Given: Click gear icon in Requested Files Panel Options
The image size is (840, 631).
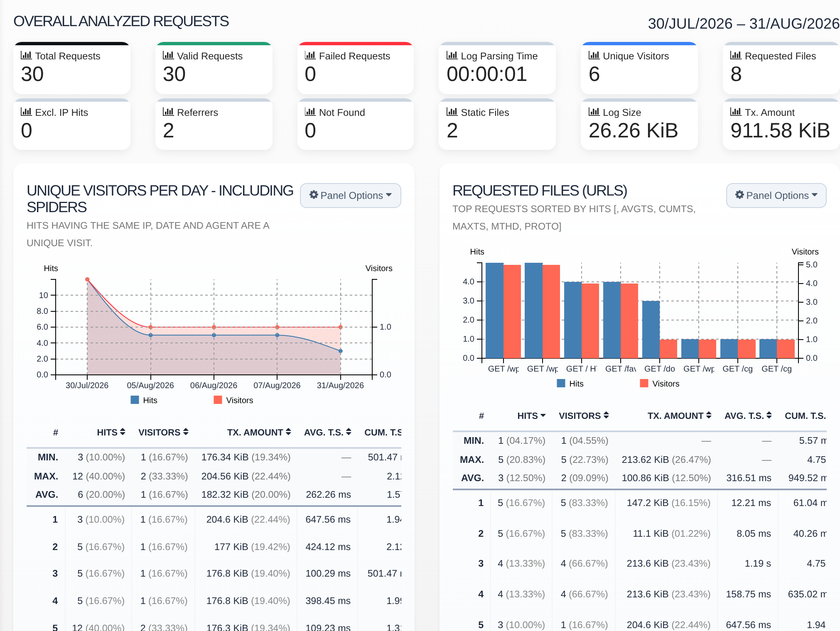Looking at the screenshot, I should pos(739,195).
